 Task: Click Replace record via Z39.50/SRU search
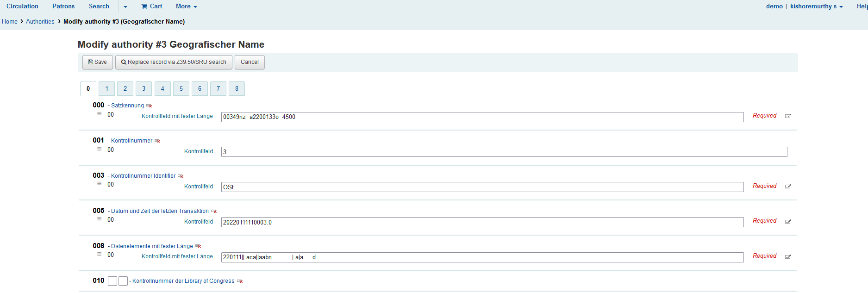click(174, 62)
